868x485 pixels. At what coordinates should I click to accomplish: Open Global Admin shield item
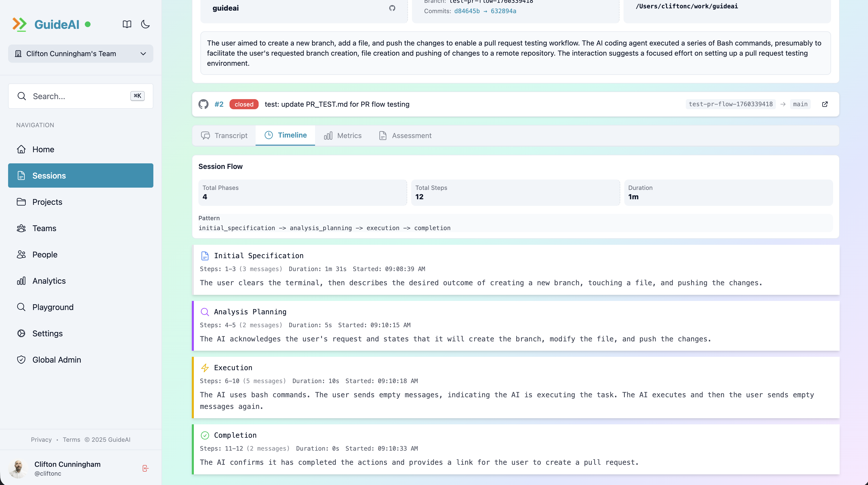57,360
